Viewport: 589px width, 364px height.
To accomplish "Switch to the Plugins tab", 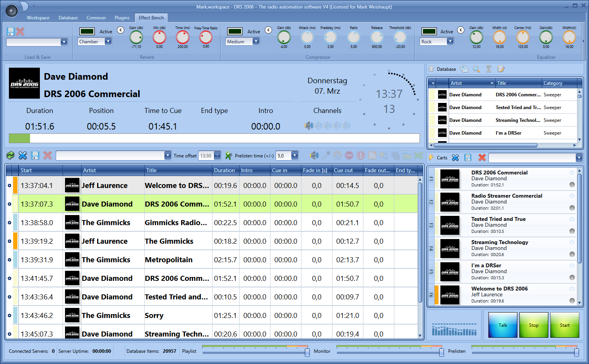I will point(122,18).
